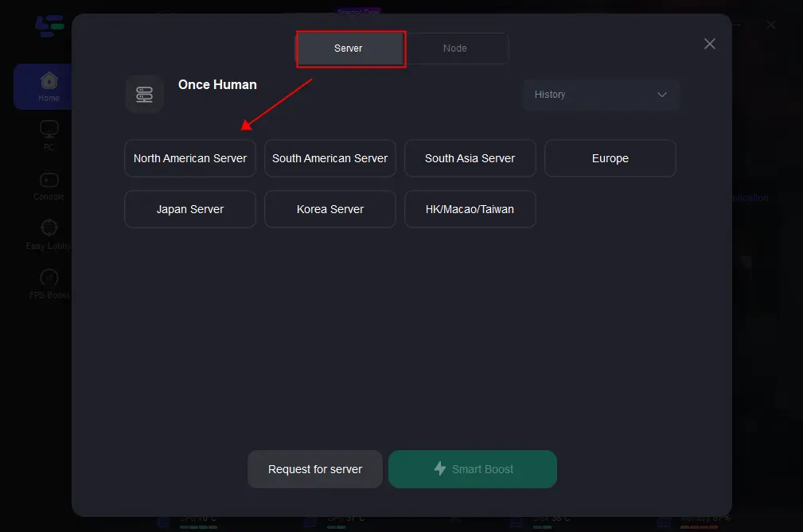
Task: Click the GPU temperature icon in status bar
Action: pos(310,521)
